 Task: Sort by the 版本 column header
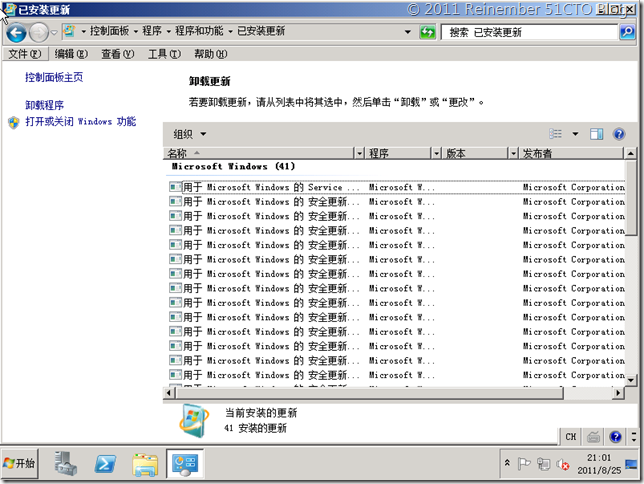(475, 153)
